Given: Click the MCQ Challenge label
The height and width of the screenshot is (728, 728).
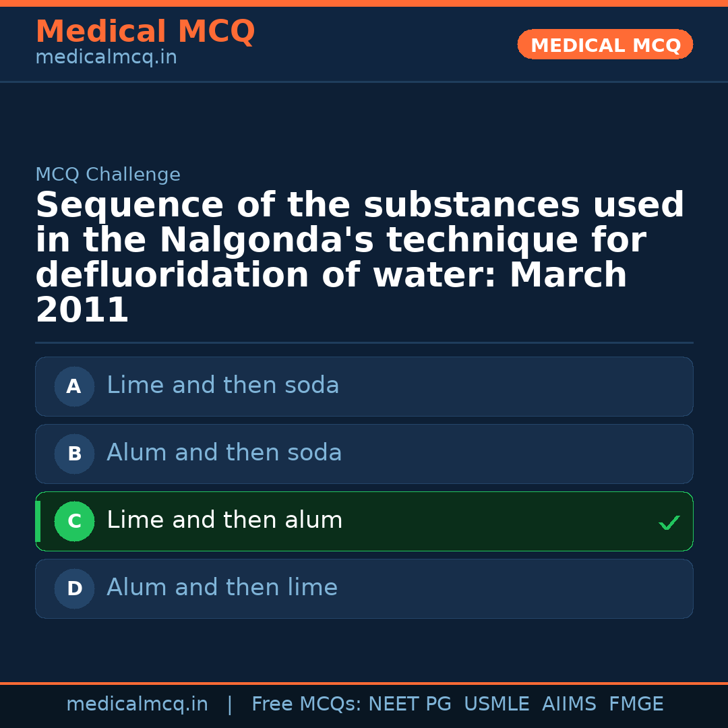Looking at the screenshot, I should 108,175.
